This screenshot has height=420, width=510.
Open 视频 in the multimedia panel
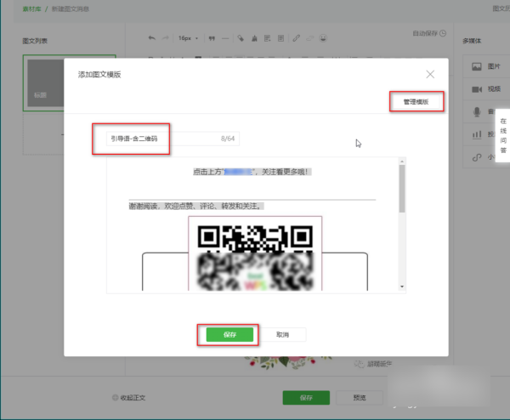[486, 88]
